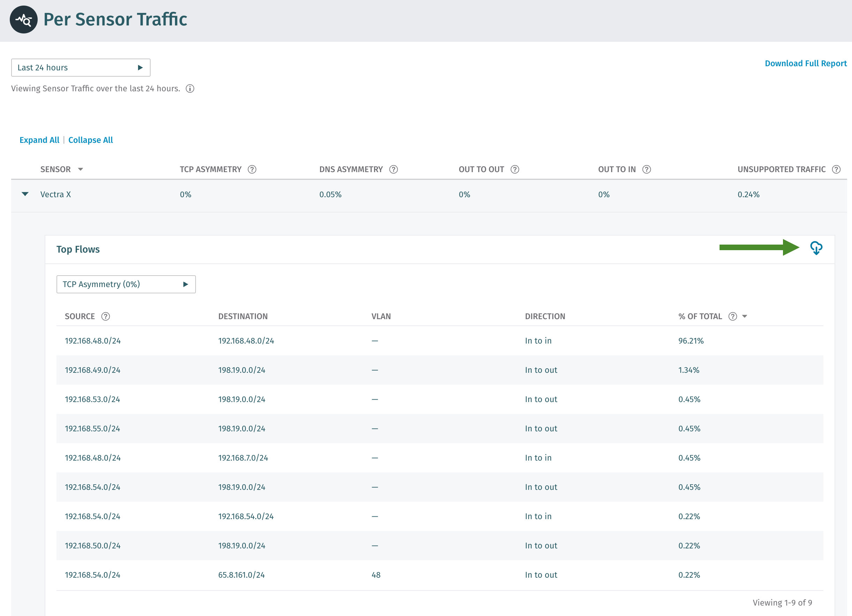The height and width of the screenshot is (616, 852).
Task: Open the Last 24 hours time range selector
Action: click(x=81, y=67)
